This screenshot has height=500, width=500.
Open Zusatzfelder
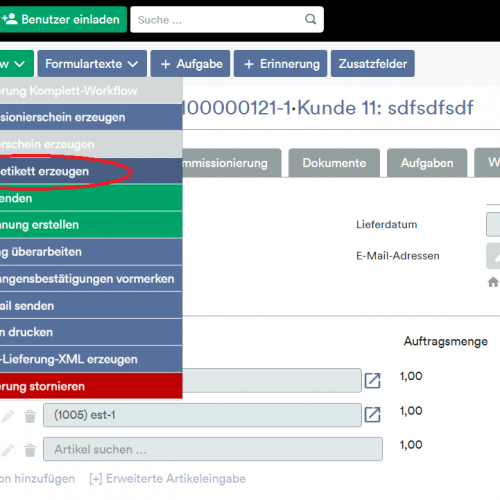pyautogui.click(x=373, y=64)
